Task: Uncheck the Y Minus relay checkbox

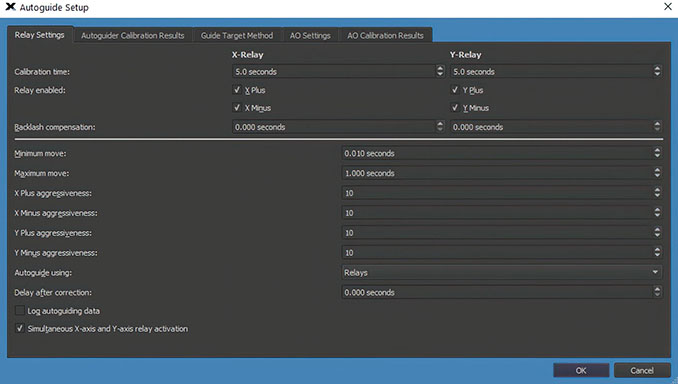Action: [x=455, y=108]
